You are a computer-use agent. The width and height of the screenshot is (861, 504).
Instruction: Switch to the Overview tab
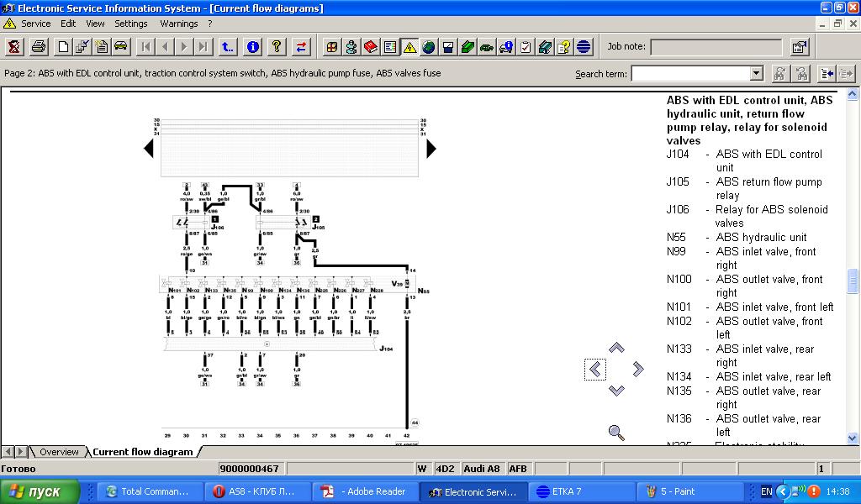(58, 452)
